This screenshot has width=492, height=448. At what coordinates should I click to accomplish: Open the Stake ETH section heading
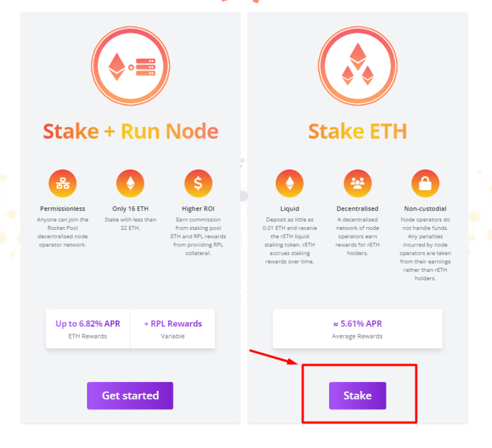pyautogui.click(x=357, y=131)
